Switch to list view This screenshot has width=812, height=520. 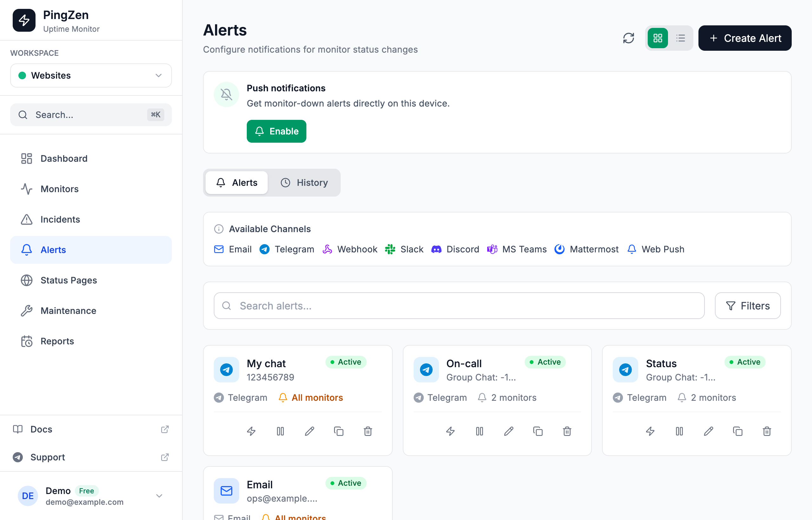(x=680, y=38)
